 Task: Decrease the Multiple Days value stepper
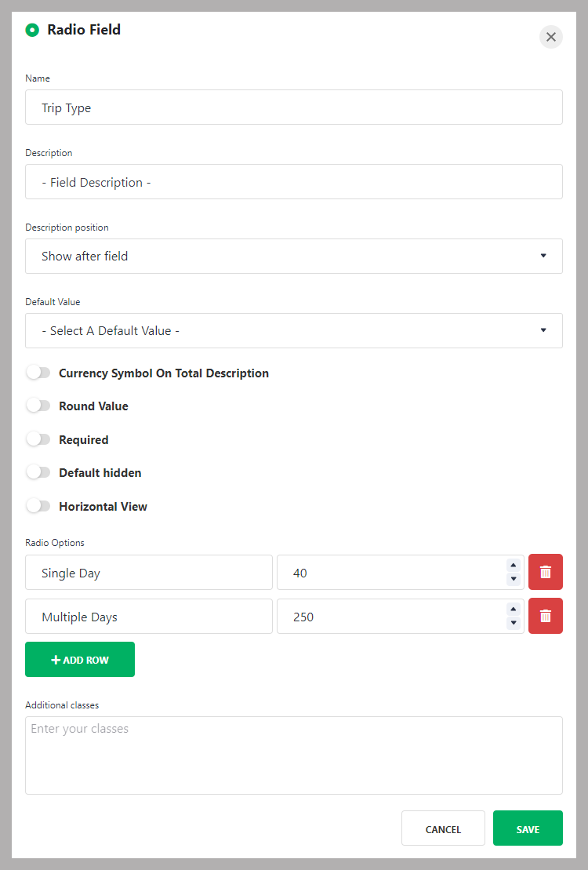(513, 623)
